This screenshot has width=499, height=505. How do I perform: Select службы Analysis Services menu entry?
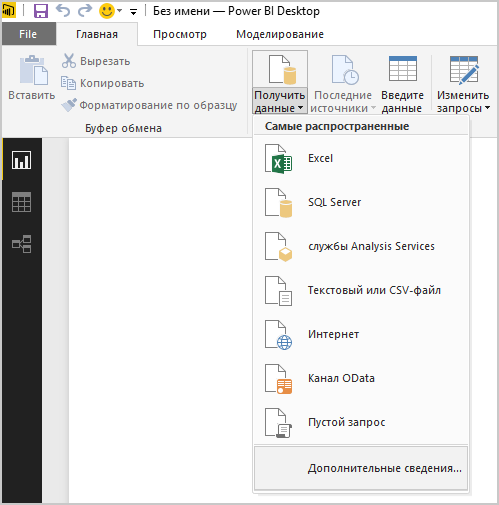361,246
